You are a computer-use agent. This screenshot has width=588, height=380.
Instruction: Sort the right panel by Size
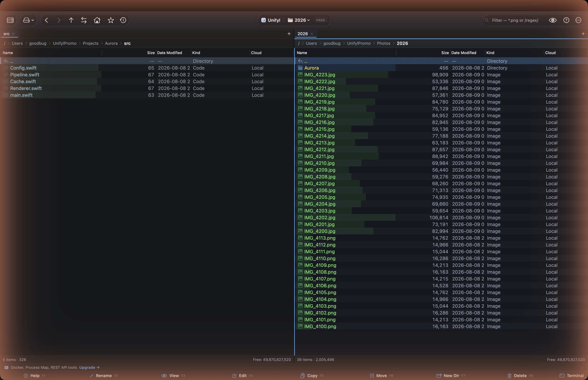click(x=445, y=53)
